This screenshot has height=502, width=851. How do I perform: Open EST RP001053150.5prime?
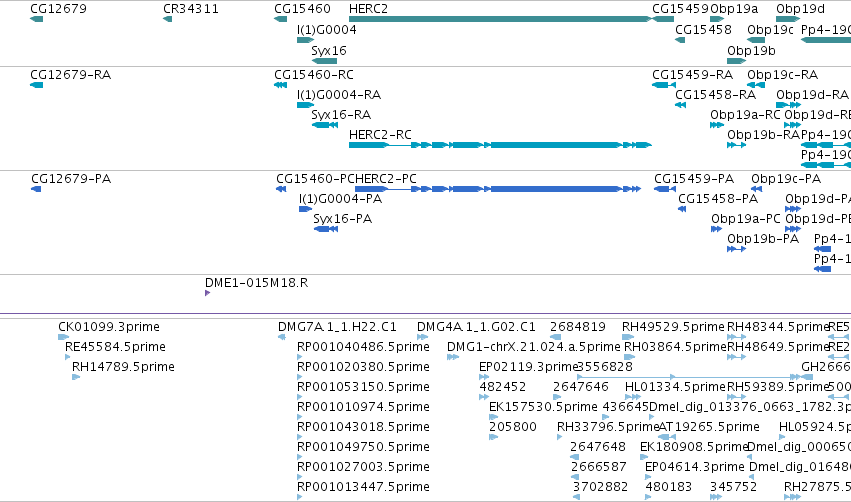click(363, 387)
